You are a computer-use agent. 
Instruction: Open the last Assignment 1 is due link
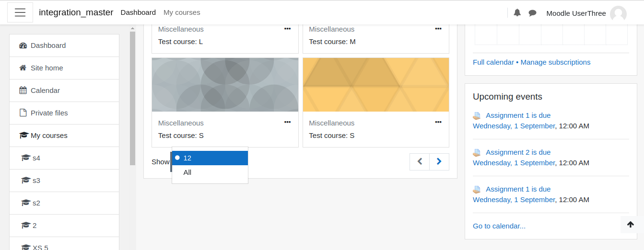[518, 189]
